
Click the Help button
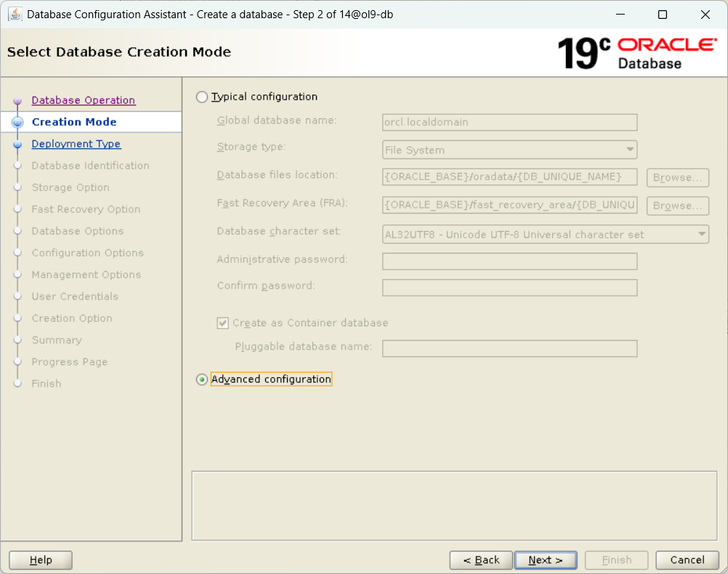click(x=41, y=560)
